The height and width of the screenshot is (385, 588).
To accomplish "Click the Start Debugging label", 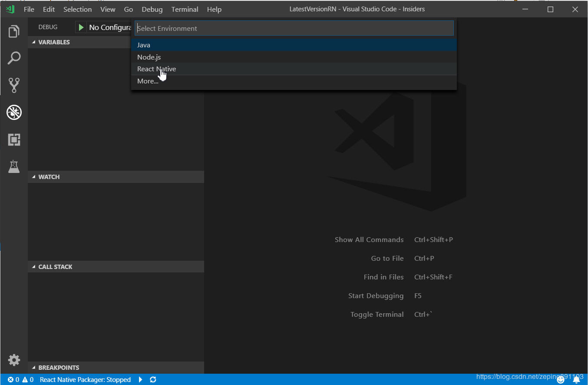I will coord(376,296).
